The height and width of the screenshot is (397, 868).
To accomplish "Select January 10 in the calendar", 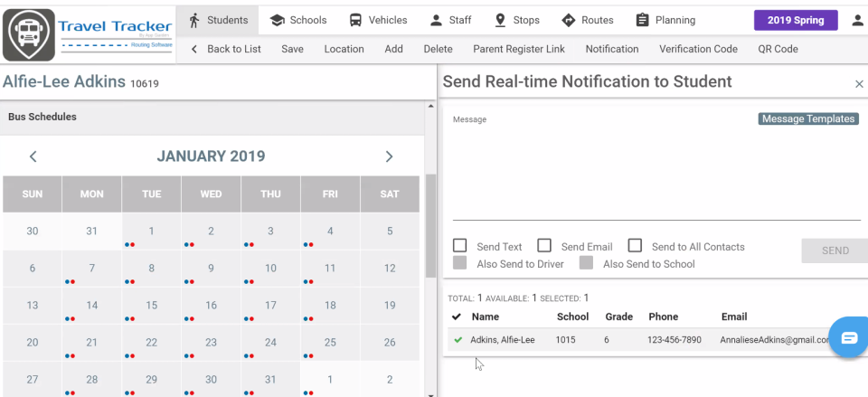I will (x=270, y=268).
